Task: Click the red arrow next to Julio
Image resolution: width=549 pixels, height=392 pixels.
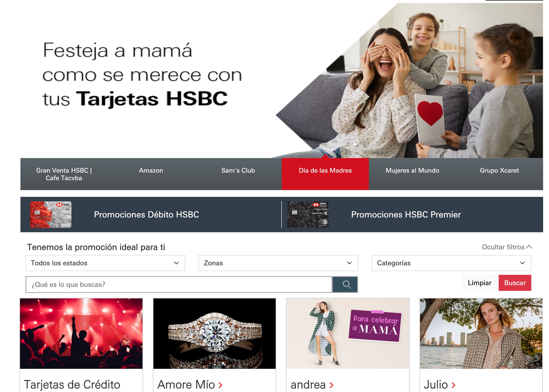Action: 453,385
